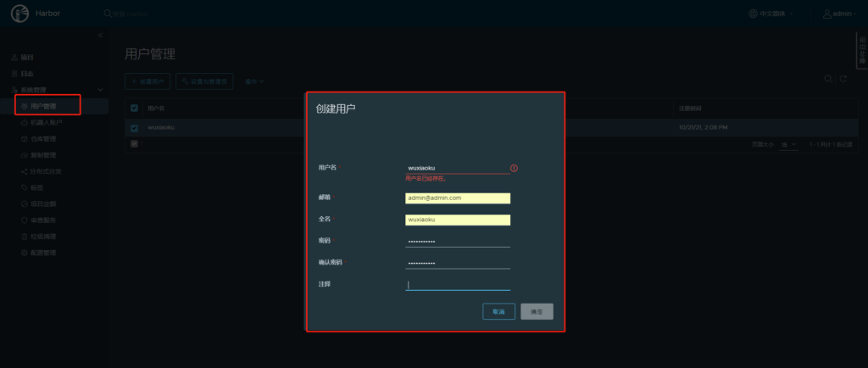Open the 中文简体 language dropdown
This screenshot has height=368, width=868.
pos(775,14)
